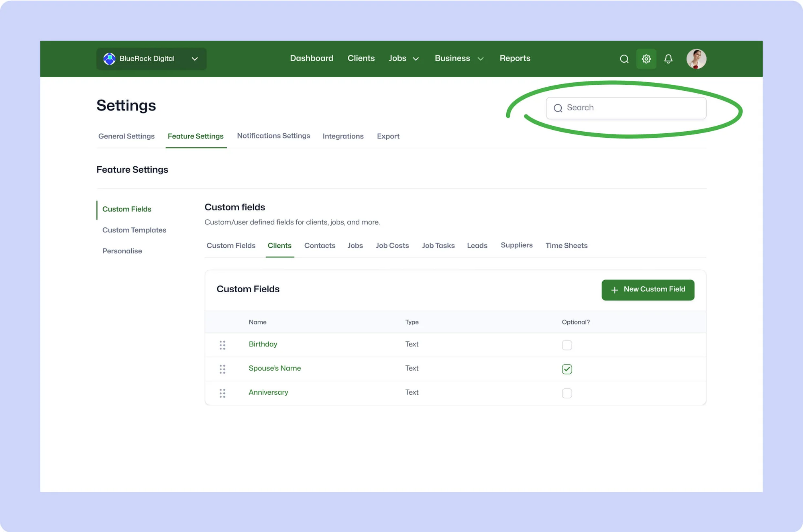Switch to the Jobs sub-tab
The width and height of the screenshot is (803, 532).
tap(355, 245)
